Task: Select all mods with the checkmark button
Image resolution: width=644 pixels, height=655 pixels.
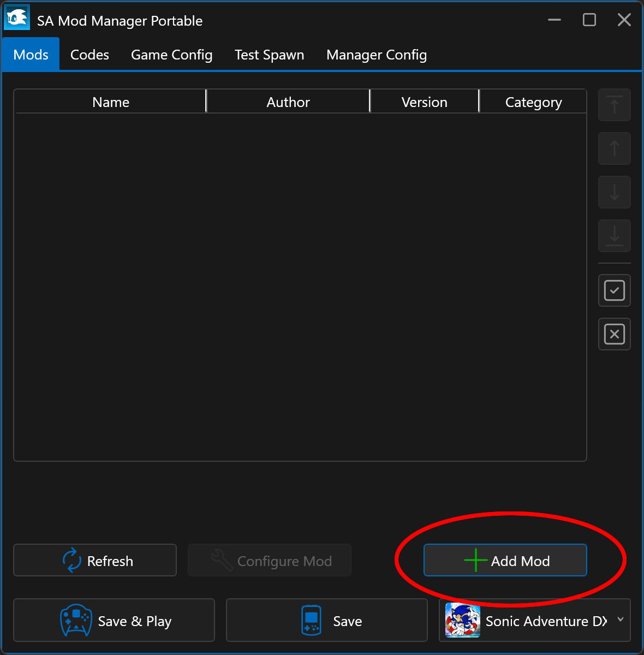Action: pos(615,290)
